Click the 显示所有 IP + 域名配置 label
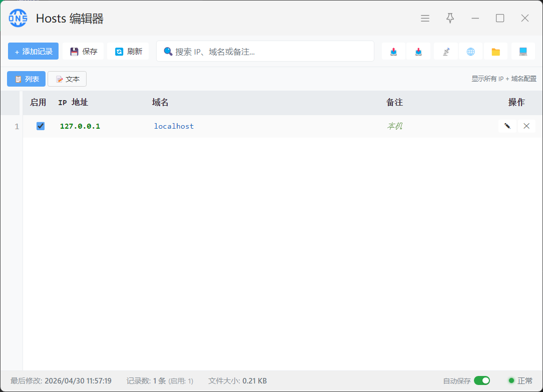 click(x=504, y=79)
